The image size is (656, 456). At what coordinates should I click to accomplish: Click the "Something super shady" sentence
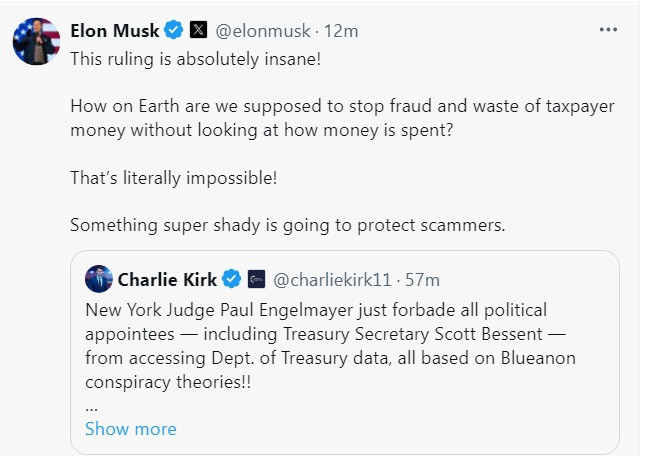pyautogui.click(x=287, y=225)
